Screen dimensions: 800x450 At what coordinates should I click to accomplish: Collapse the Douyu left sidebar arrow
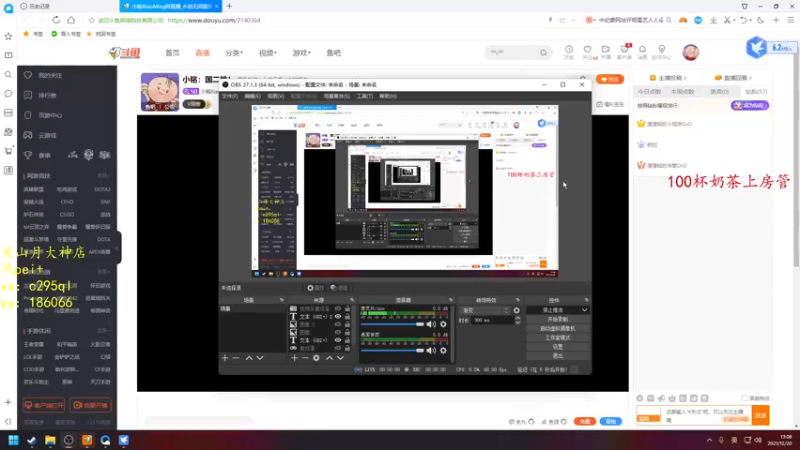click(117, 248)
